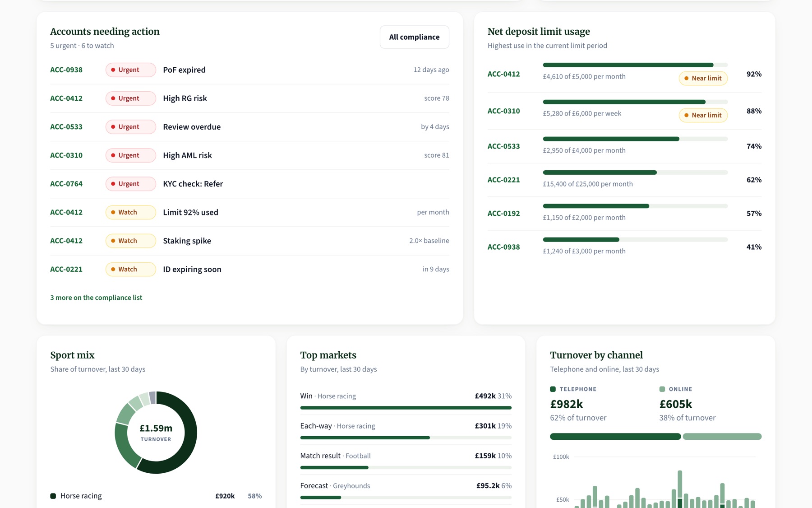Select ACC-0310 link with High AML risk
This screenshot has width=812, height=508.
(x=66, y=155)
